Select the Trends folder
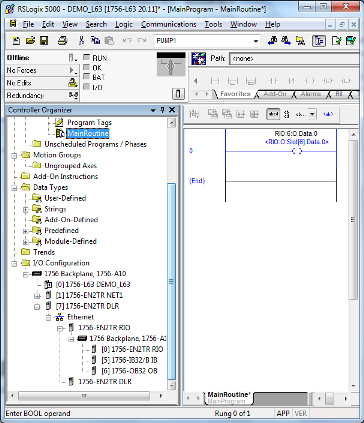This screenshot has height=423, width=364. 44,252
